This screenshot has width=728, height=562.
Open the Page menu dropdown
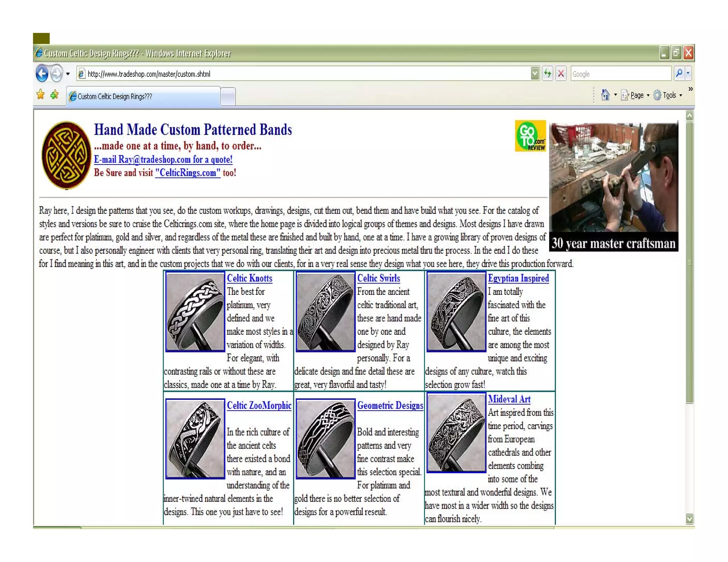point(637,95)
